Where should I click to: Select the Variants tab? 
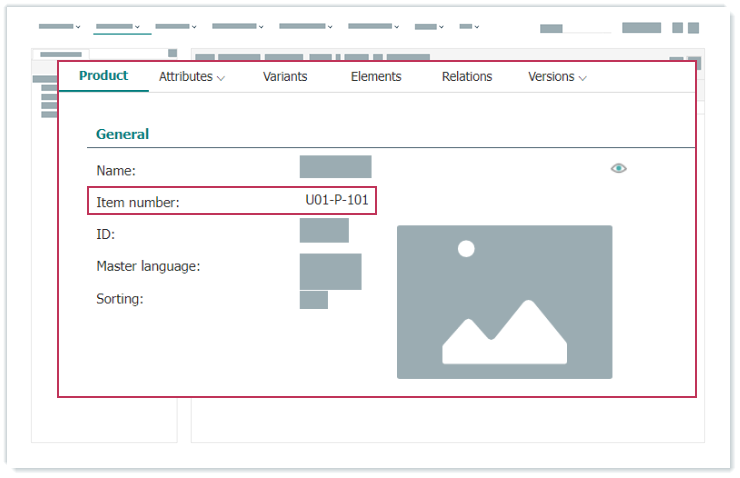click(285, 77)
